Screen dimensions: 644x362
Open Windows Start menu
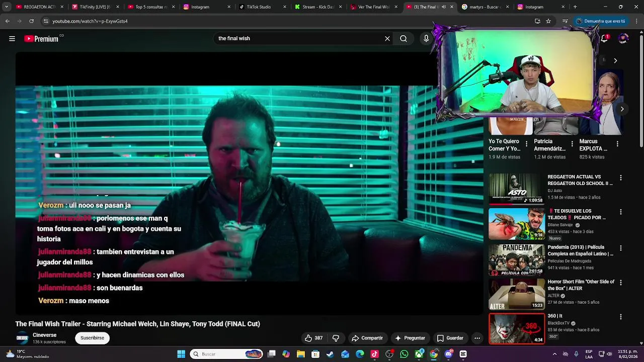[x=181, y=354]
